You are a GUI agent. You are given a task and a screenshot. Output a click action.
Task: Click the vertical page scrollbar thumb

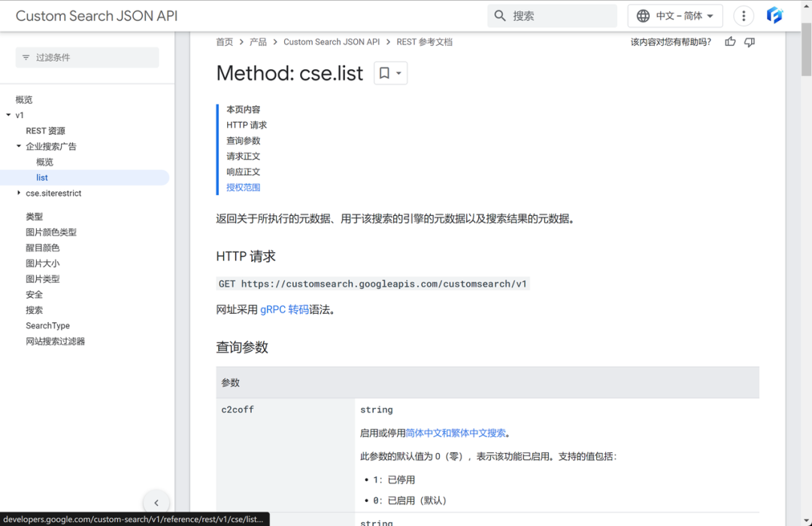(x=806, y=49)
